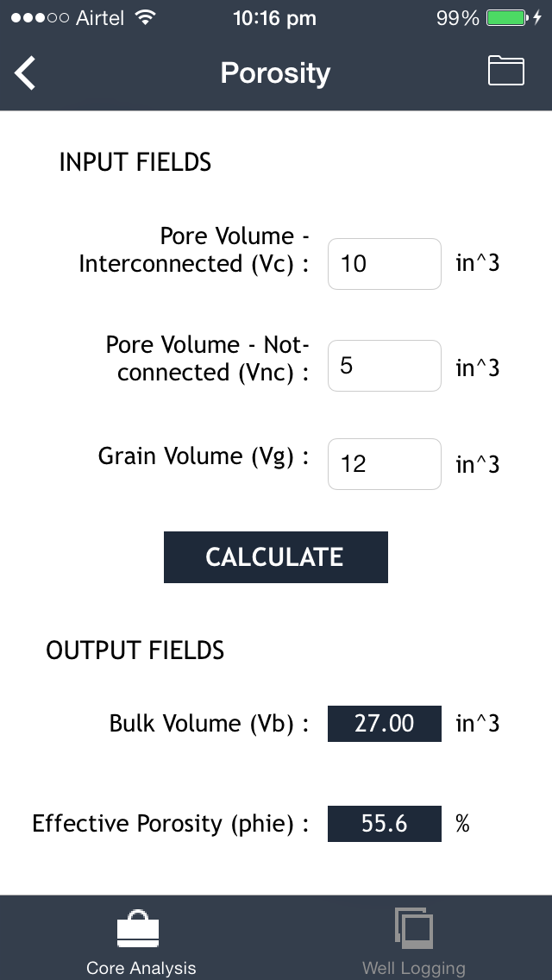This screenshot has height=980, width=552.
Task: Tap the back arrow icon
Action: pyautogui.click(x=26, y=72)
